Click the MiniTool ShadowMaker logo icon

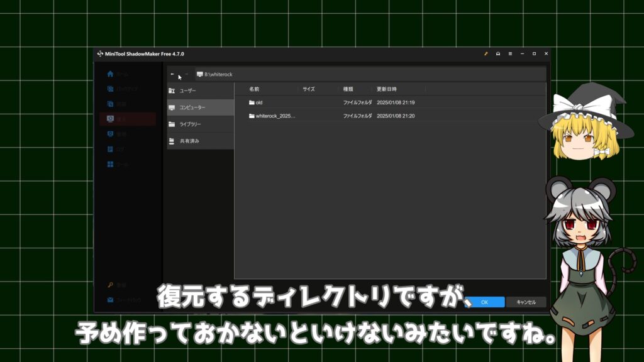coord(100,54)
